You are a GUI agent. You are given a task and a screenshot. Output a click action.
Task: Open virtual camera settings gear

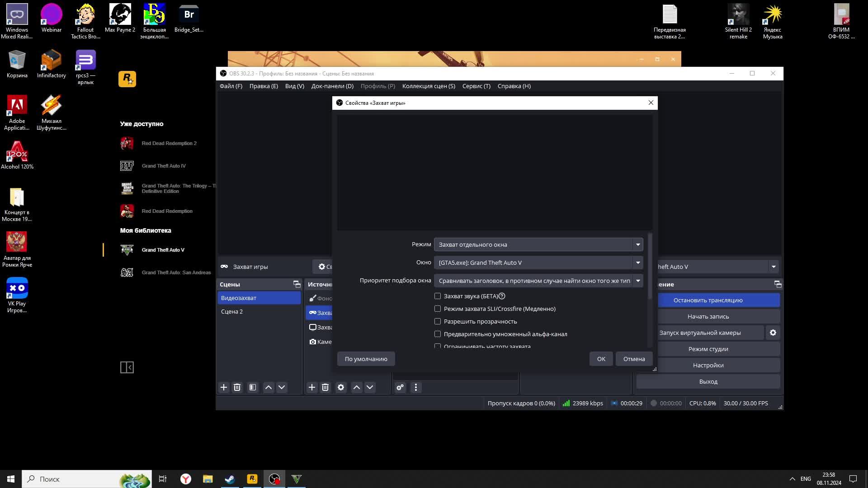(773, 333)
